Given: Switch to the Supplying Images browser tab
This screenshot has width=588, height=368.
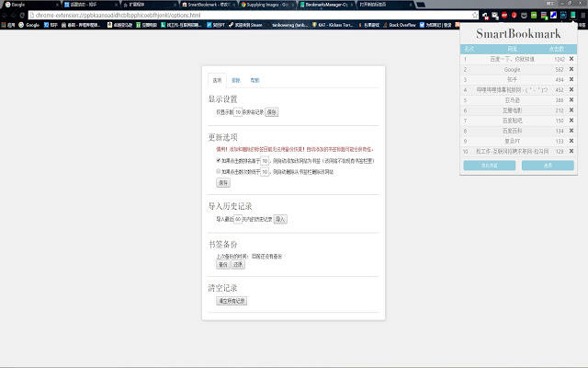Looking at the screenshot, I should 267,5.
